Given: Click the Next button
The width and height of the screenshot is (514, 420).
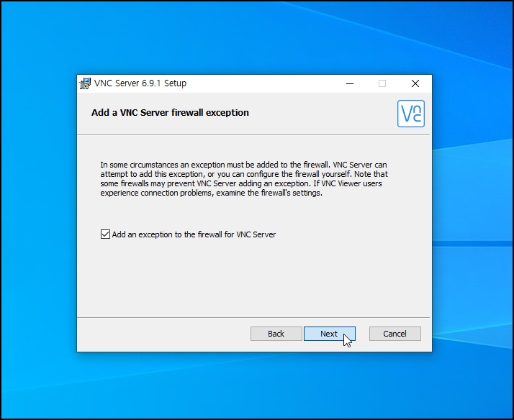Looking at the screenshot, I should pos(330,334).
